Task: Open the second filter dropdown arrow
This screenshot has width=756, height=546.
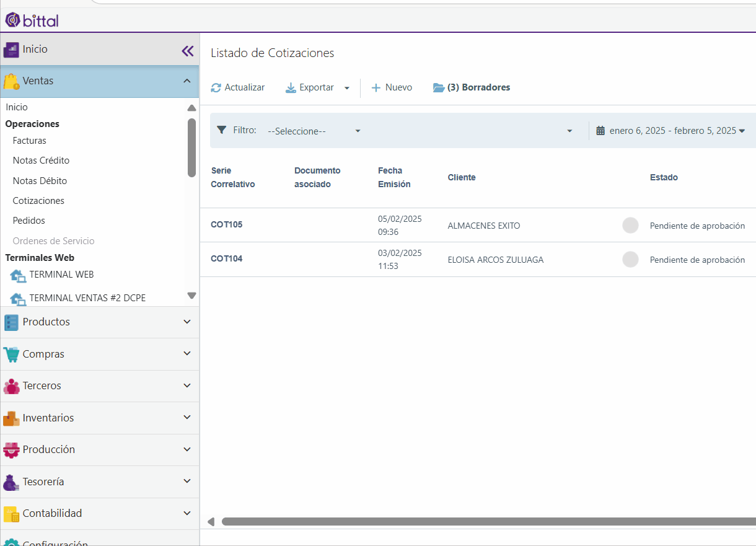Action: pyautogui.click(x=569, y=131)
